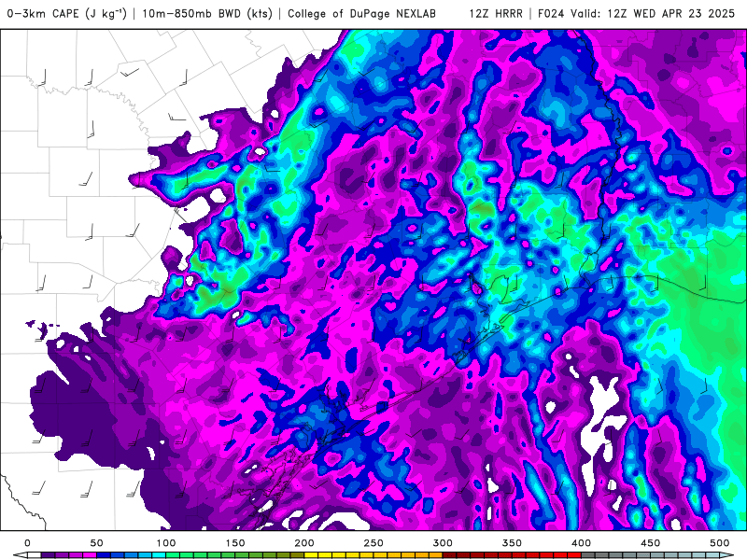The image size is (747, 560).
Task: Click the "50" color scale label
Action: point(97,543)
